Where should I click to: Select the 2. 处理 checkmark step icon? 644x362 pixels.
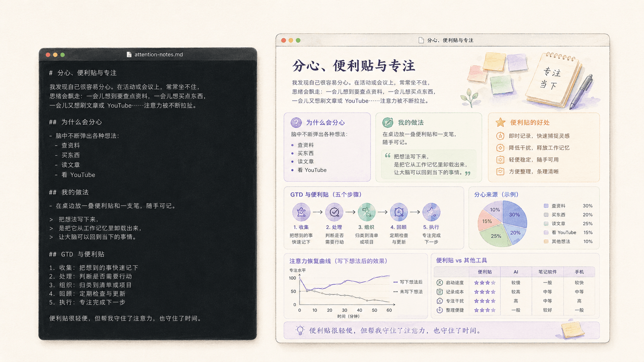click(x=334, y=212)
